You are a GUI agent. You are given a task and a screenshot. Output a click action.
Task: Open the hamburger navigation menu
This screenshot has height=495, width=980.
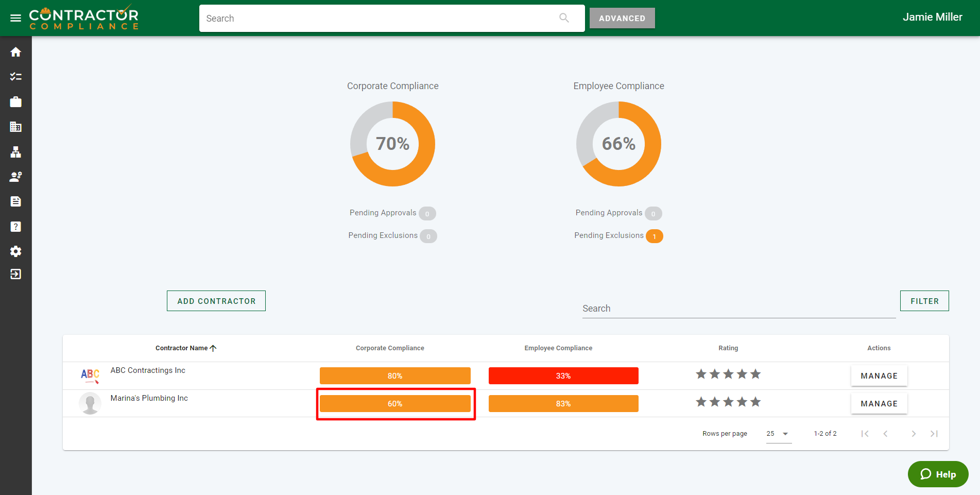pyautogui.click(x=15, y=18)
